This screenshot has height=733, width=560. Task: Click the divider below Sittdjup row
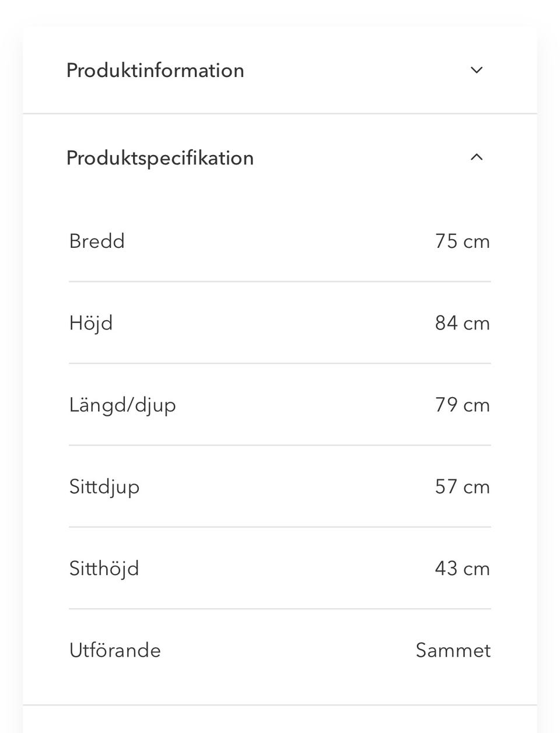point(280,527)
